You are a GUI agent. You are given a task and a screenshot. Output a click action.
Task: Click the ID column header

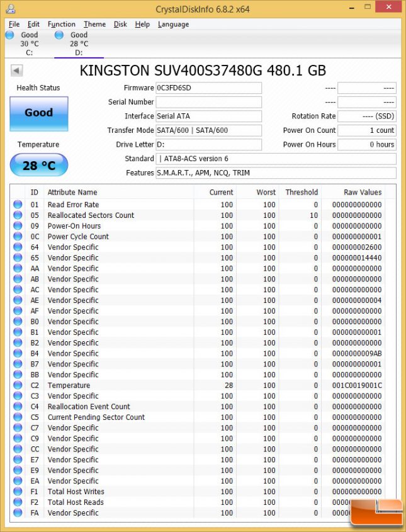pos(34,193)
